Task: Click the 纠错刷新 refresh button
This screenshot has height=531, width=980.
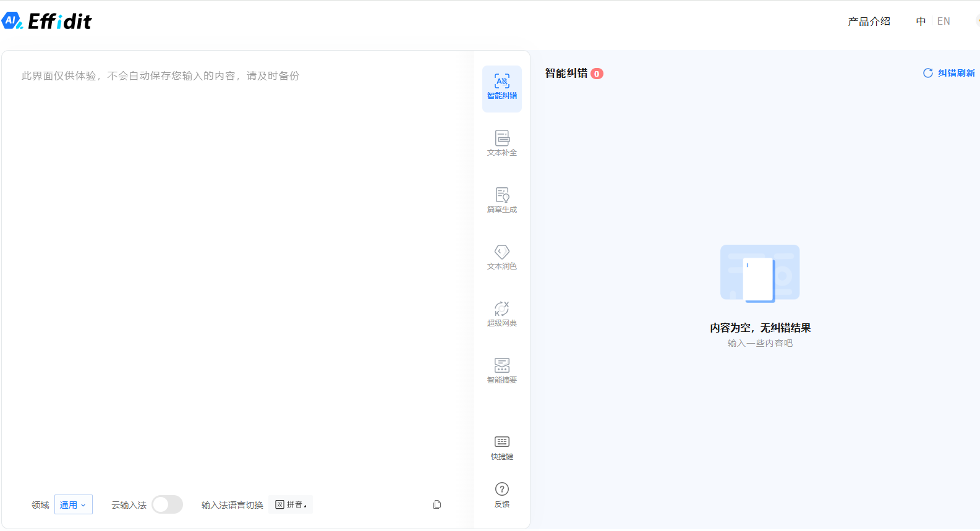Action: [x=949, y=73]
